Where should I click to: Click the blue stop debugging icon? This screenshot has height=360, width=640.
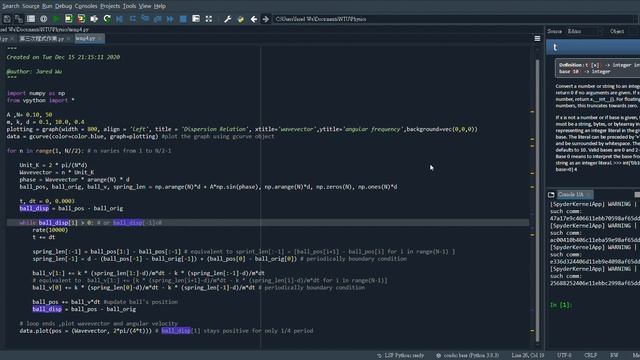tap(183, 19)
